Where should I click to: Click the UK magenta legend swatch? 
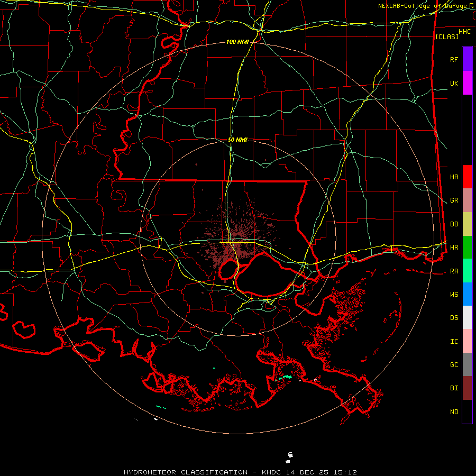coord(467,83)
